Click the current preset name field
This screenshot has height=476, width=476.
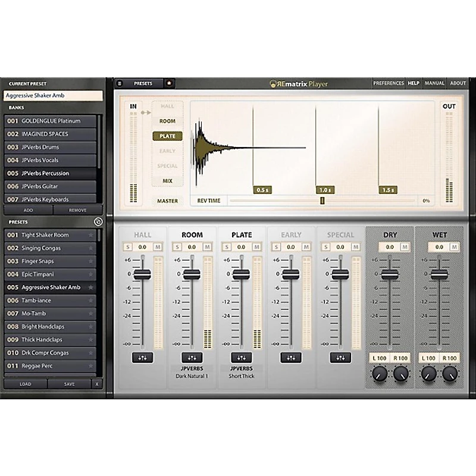[x=52, y=95]
